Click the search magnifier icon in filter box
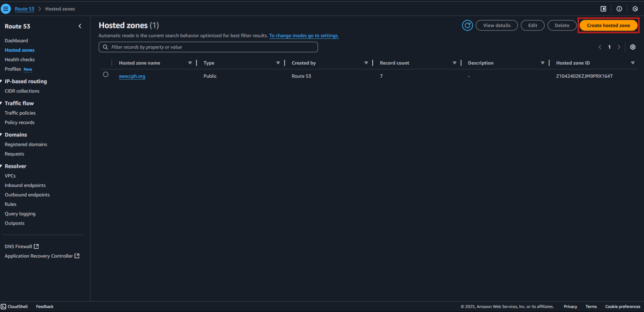Viewport: 644px width, 312px height. 105,47
